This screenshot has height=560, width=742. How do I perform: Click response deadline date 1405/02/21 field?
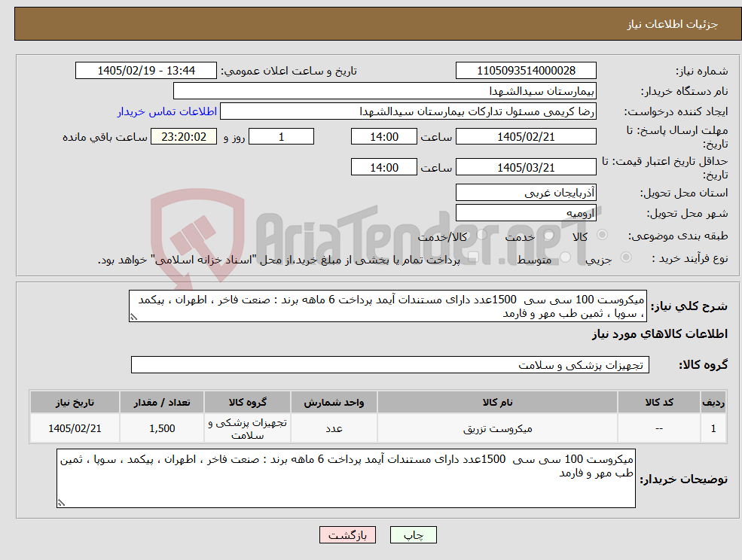526,137
